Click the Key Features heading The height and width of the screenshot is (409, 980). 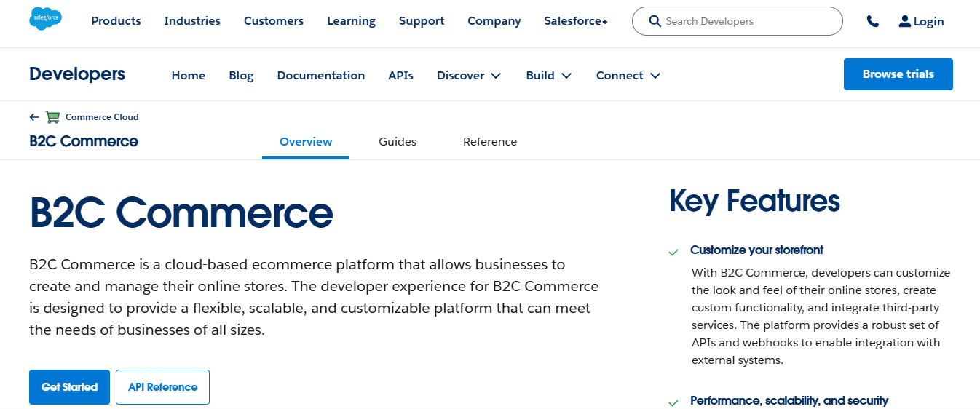[754, 201]
